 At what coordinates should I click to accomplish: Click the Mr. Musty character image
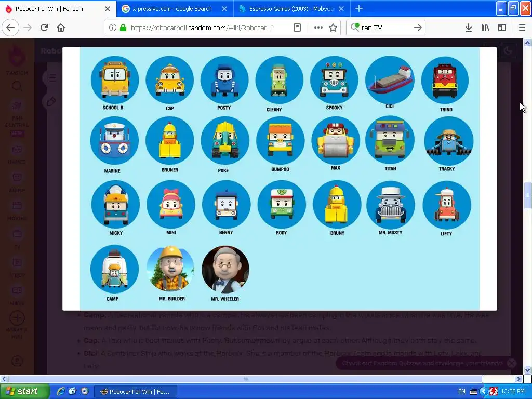[391, 205]
